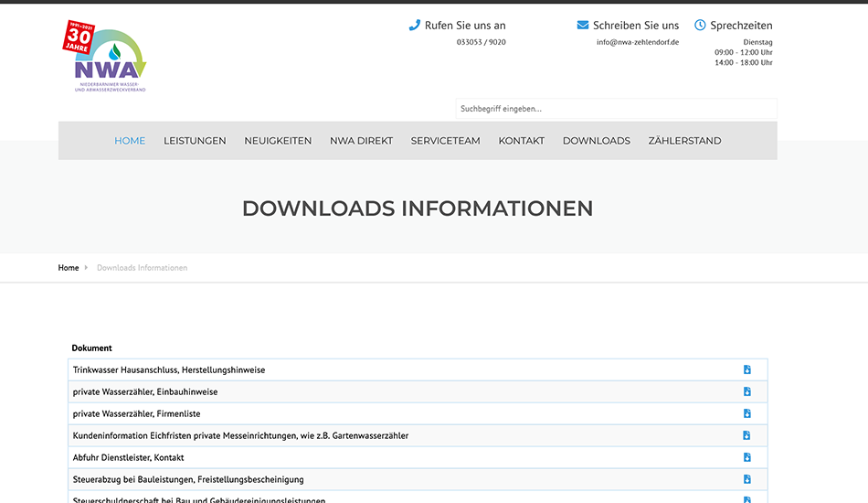Click the clock icon beside Sprechzeiten

click(700, 26)
